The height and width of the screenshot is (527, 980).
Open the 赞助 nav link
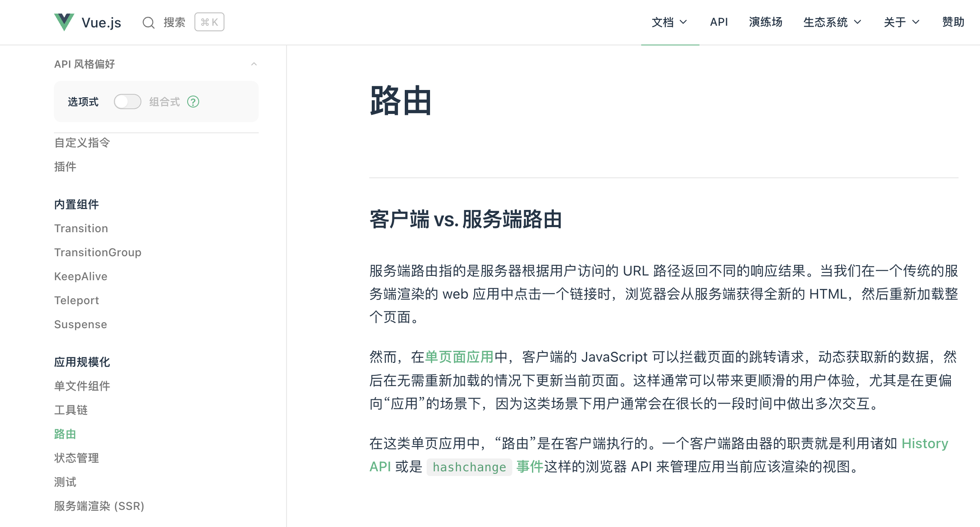pyautogui.click(x=953, y=22)
